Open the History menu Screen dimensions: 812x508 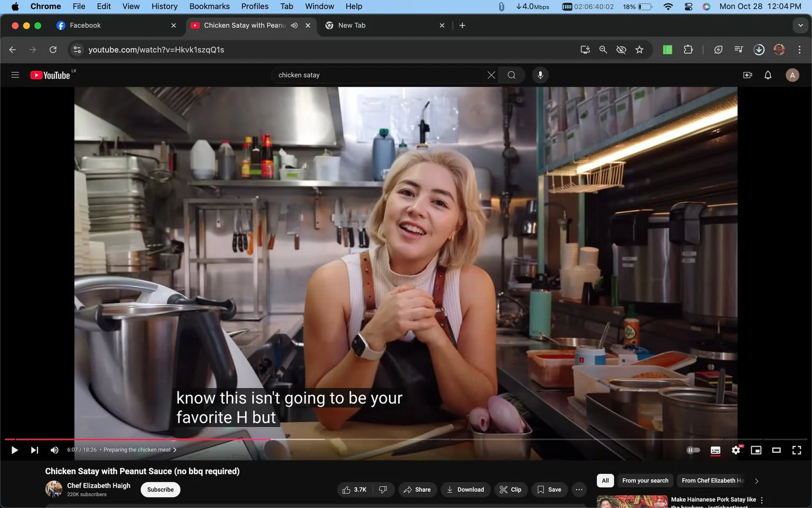(164, 6)
